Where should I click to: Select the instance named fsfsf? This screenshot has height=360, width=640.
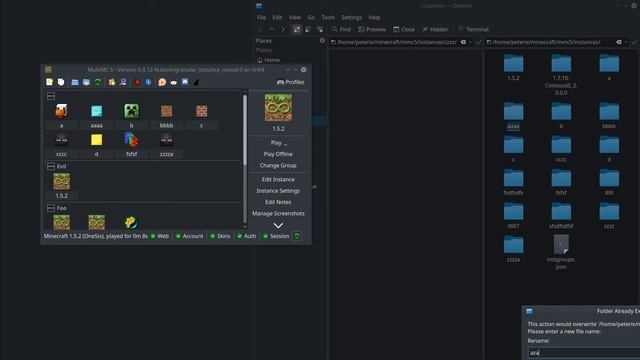131,144
